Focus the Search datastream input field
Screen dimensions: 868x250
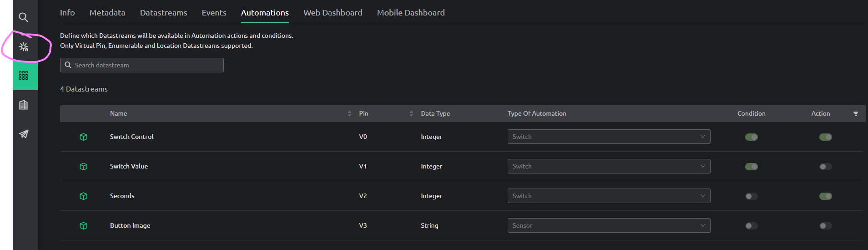[142, 65]
